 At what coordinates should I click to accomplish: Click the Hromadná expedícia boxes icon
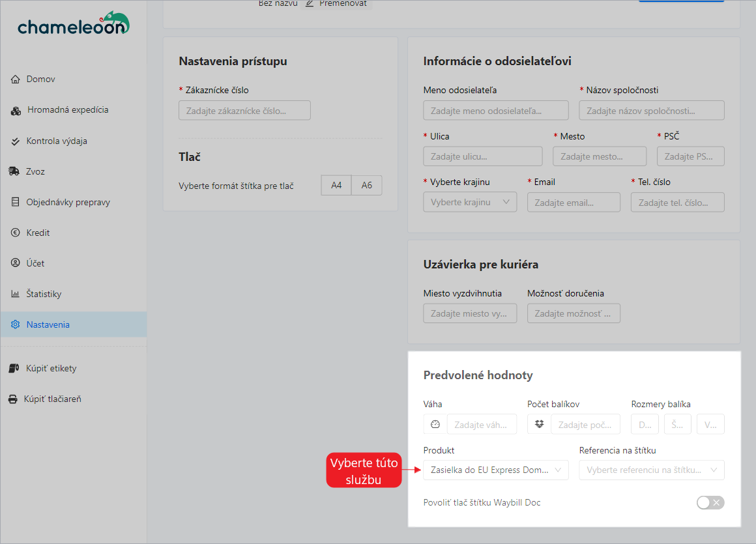click(x=16, y=110)
